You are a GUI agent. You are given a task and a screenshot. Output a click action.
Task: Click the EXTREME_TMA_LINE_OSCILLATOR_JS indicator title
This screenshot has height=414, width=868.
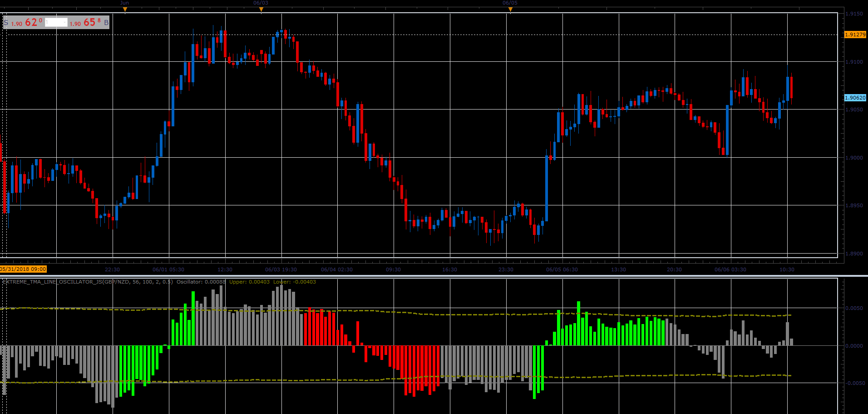(x=88, y=282)
